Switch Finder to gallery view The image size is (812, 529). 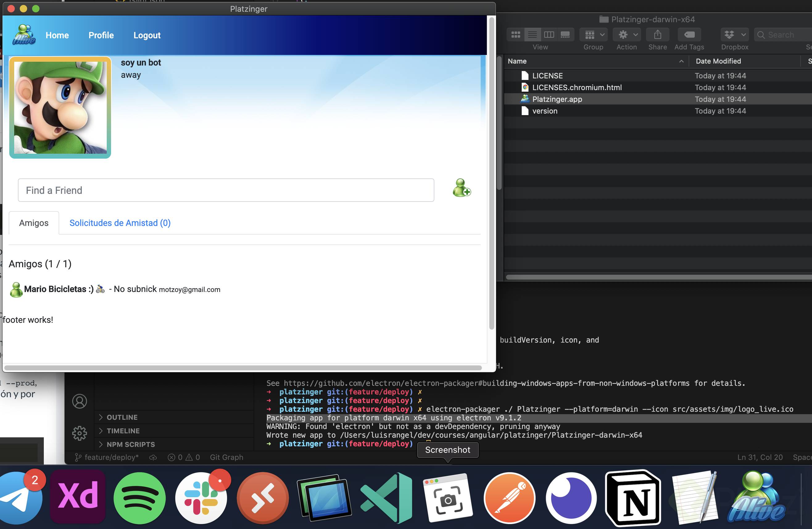coord(565,35)
